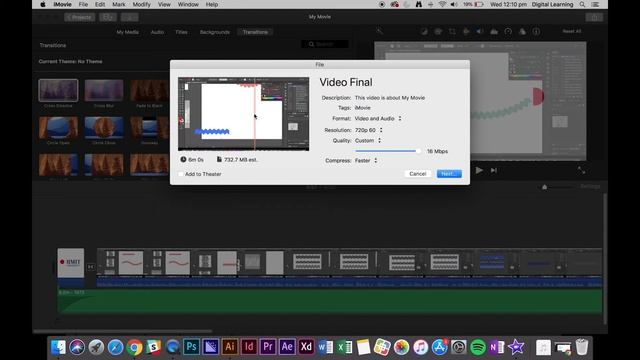Open Spotify from the dock
Screen dimensions: 640x360
pos(478,347)
